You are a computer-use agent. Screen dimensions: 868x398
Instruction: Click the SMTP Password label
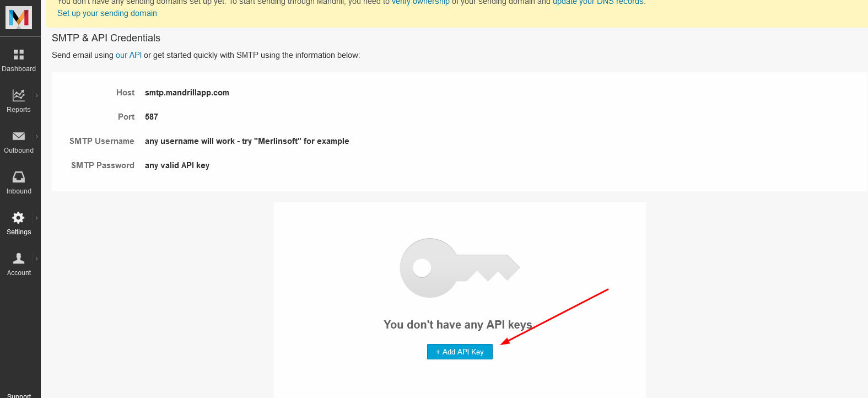click(x=103, y=165)
